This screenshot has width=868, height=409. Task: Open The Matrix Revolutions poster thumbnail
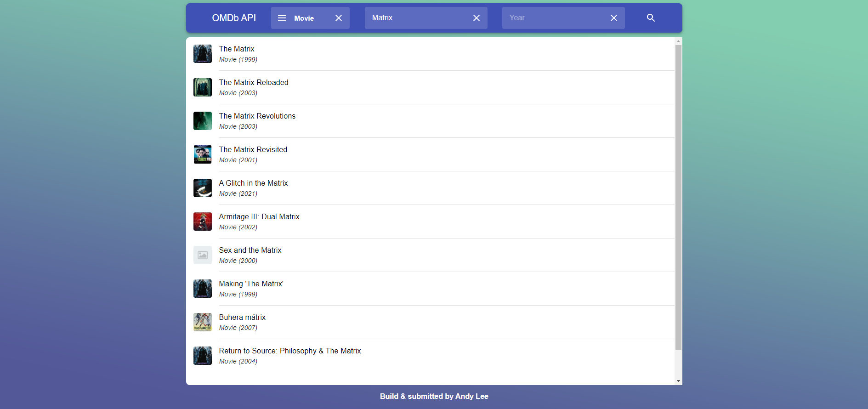point(203,121)
